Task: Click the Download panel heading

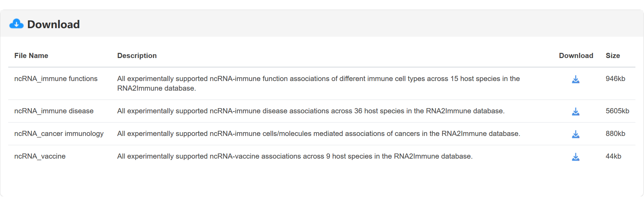Action: [x=54, y=24]
